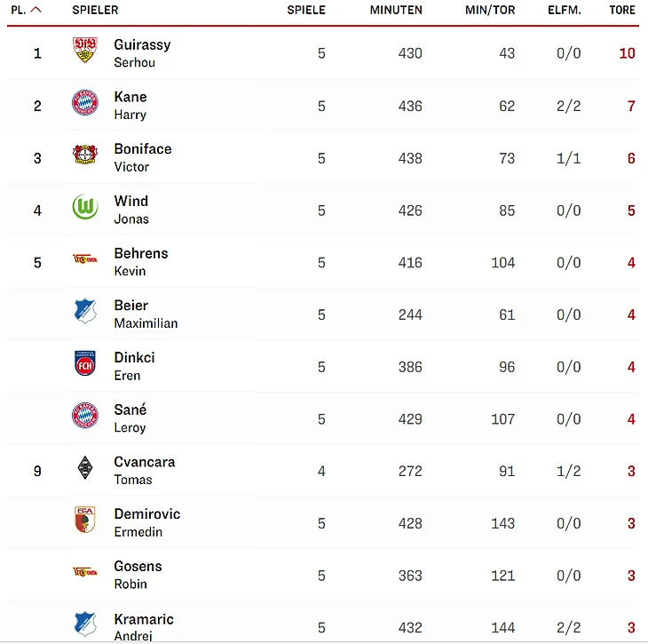Toggle sort order with the PL. arrow

tap(36, 10)
